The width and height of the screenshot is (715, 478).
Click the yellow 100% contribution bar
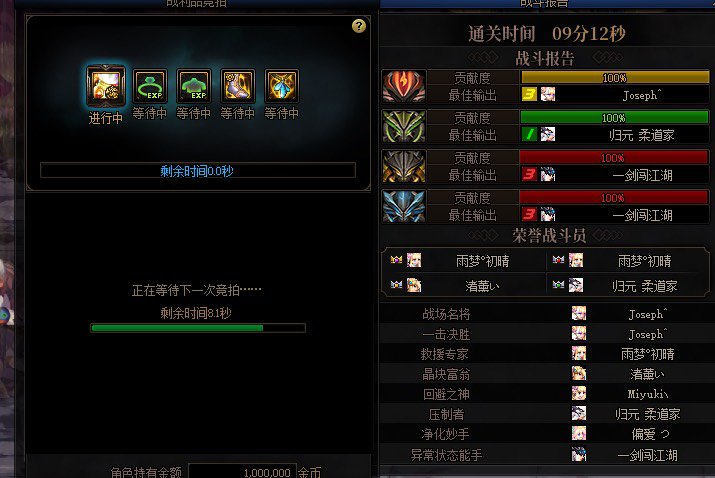coord(615,78)
